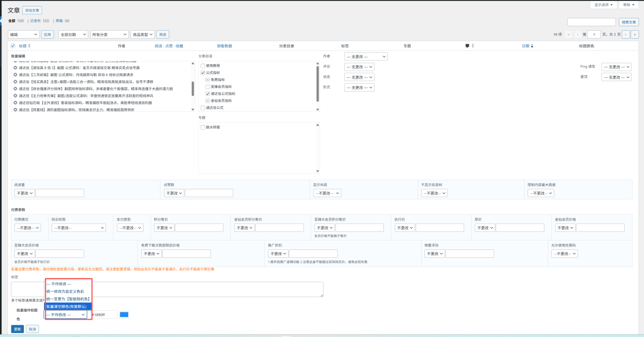The image size is (644, 337).
Task: Click the comments bubble column header icon
Action: [x=467, y=46]
